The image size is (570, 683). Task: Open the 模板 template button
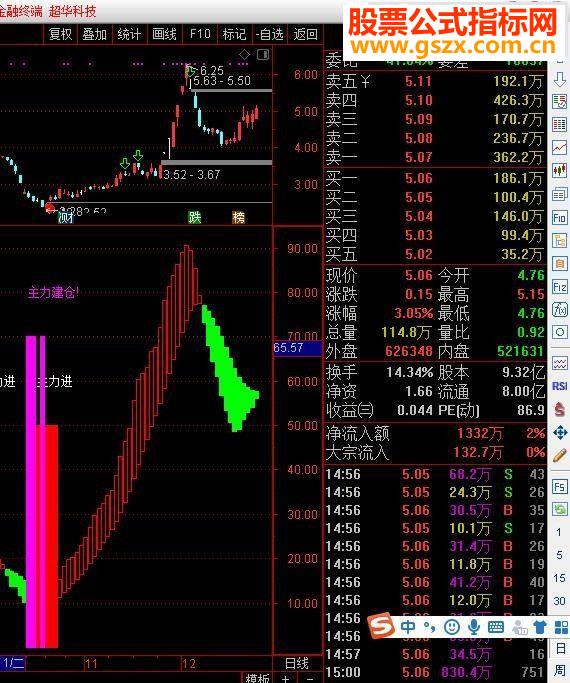click(x=258, y=678)
